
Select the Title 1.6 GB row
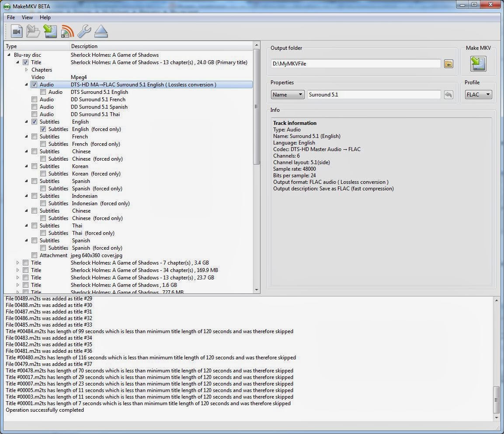[128, 285]
